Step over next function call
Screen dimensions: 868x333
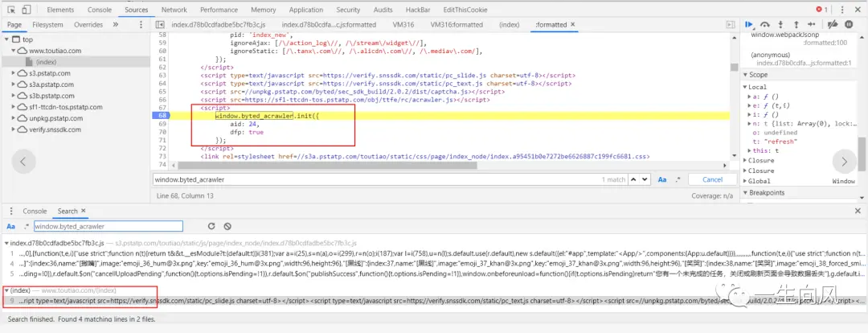pyautogui.click(x=765, y=24)
